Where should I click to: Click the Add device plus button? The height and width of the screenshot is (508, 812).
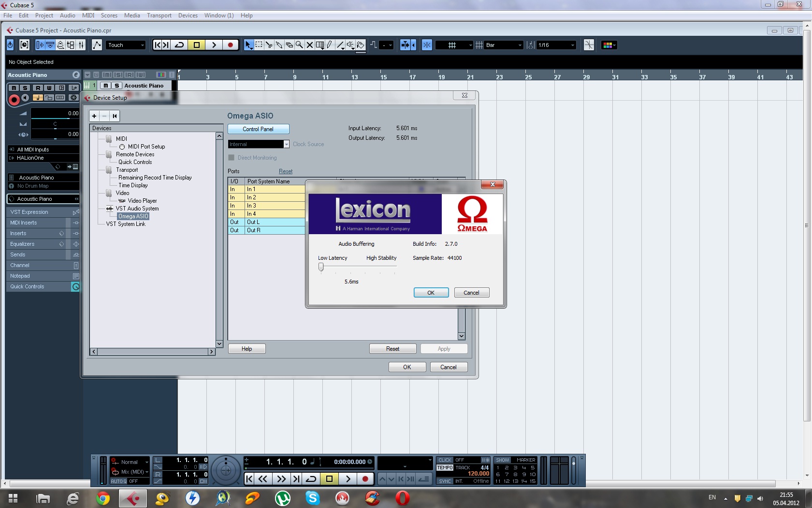coord(94,116)
